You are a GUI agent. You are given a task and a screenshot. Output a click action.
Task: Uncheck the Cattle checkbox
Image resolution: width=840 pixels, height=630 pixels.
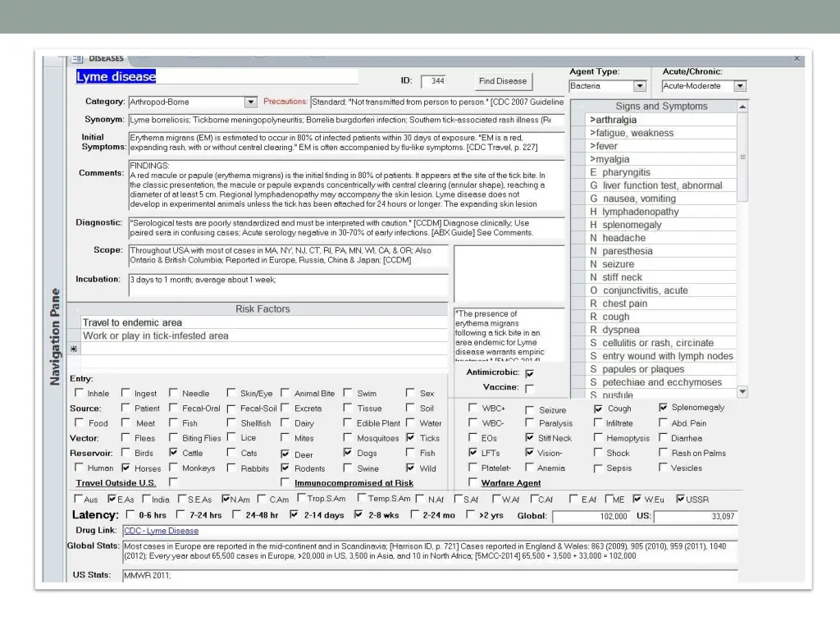point(173,452)
